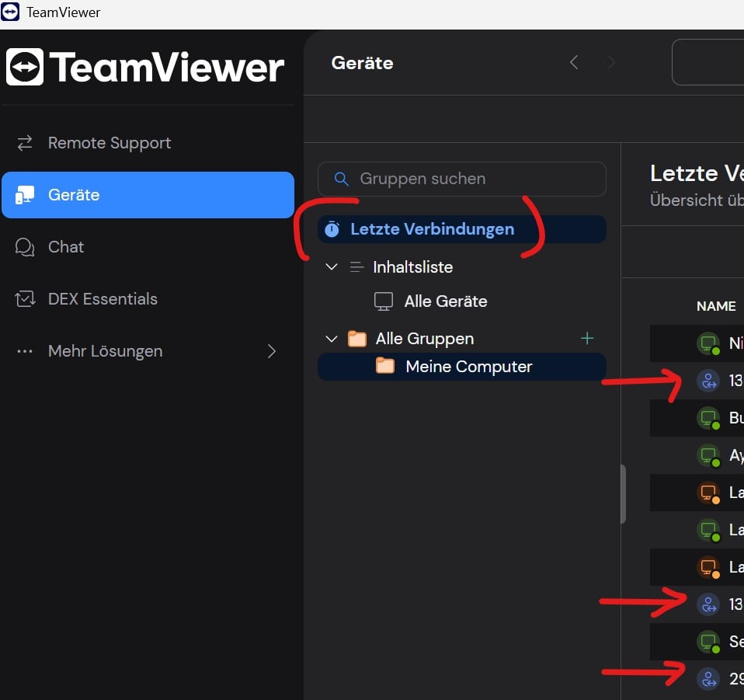Click the contact icon in 29 row
744x700 pixels.
click(x=709, y=679)
